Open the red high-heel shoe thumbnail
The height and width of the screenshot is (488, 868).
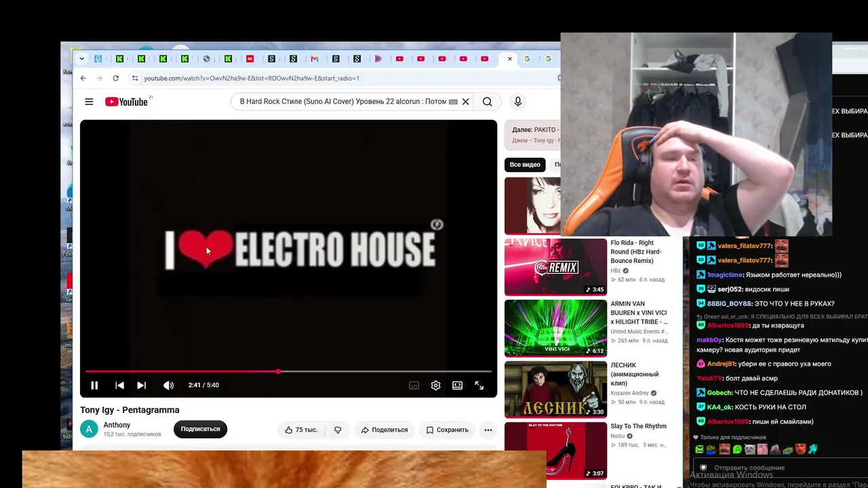(555, 450)
